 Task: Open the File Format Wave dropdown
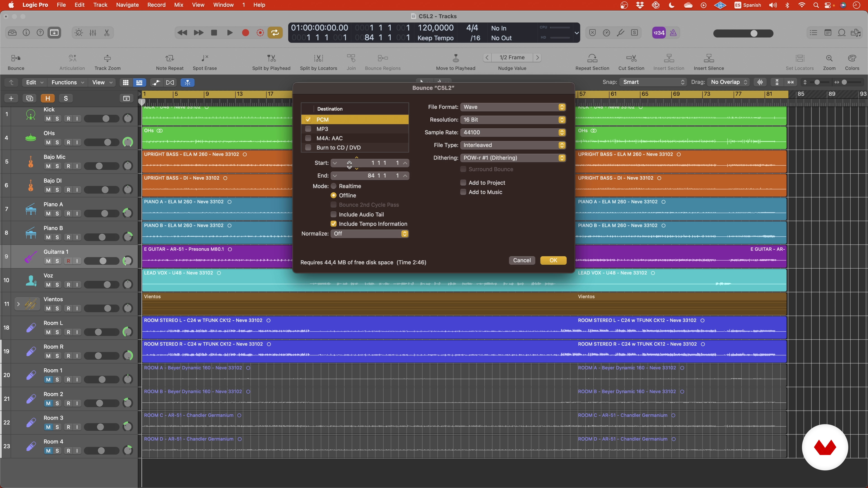click(x=513, y=107)
